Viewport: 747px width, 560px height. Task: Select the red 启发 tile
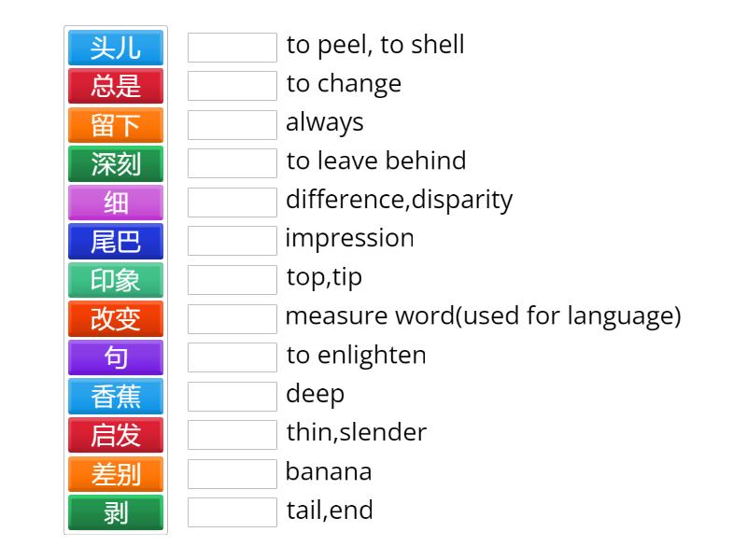point(116,435)
